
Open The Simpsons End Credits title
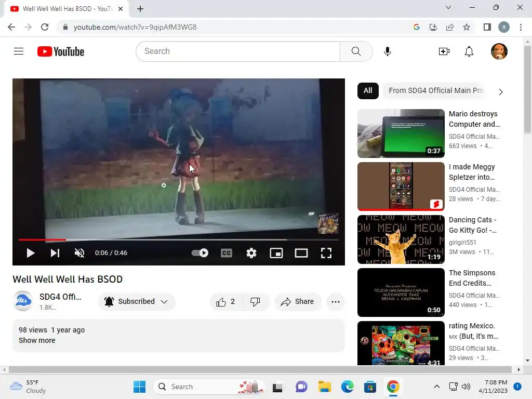tap(472, 278)
